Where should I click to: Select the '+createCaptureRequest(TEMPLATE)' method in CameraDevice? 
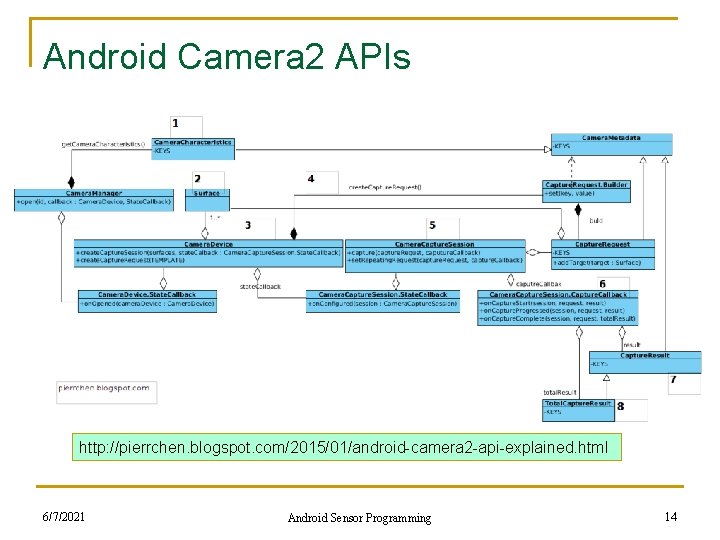point(130,260)
